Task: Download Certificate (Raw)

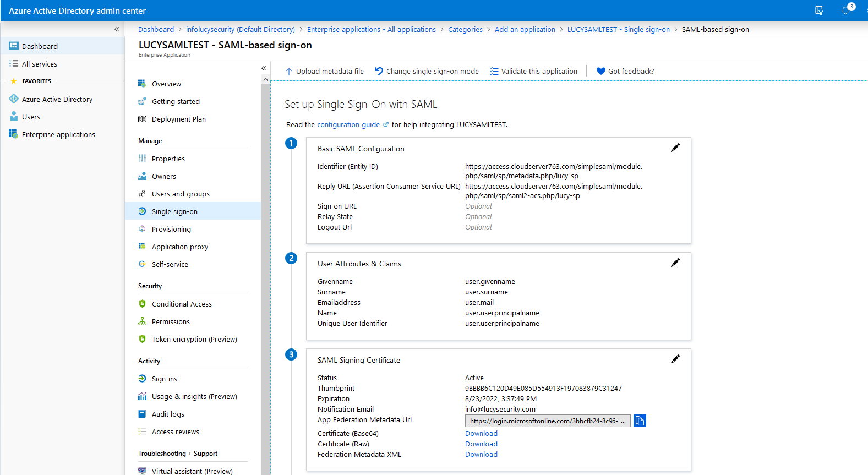Action: tap(481, 444)
